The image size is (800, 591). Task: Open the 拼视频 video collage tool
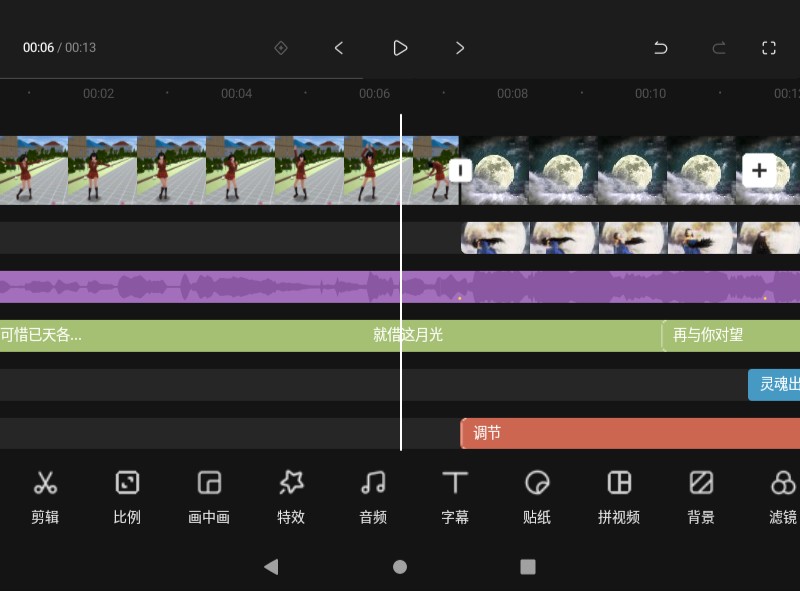click(x=619, y=497)
